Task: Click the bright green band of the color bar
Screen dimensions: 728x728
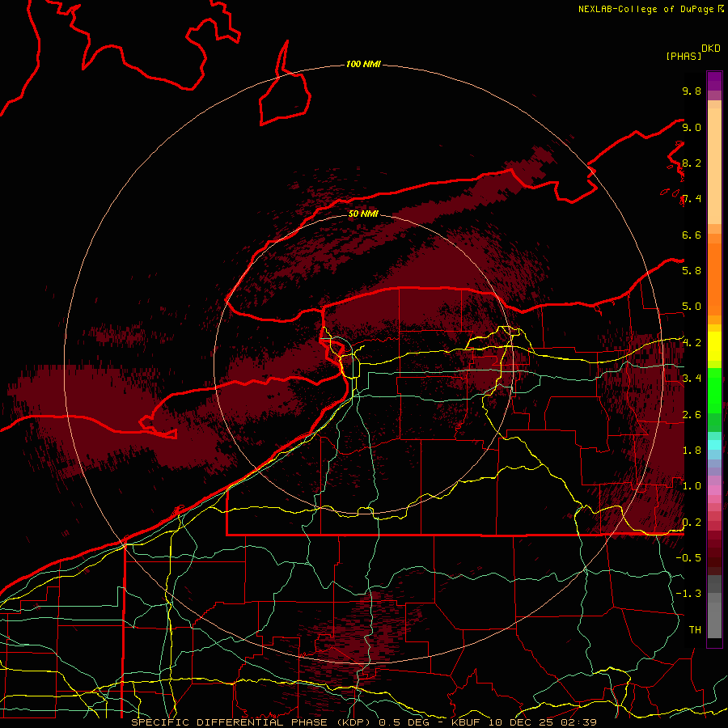Action: coord(714,390)
